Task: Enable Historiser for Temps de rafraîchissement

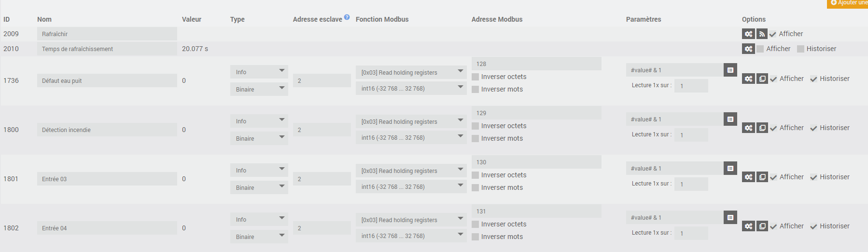Action: click(x=800, y=49)
